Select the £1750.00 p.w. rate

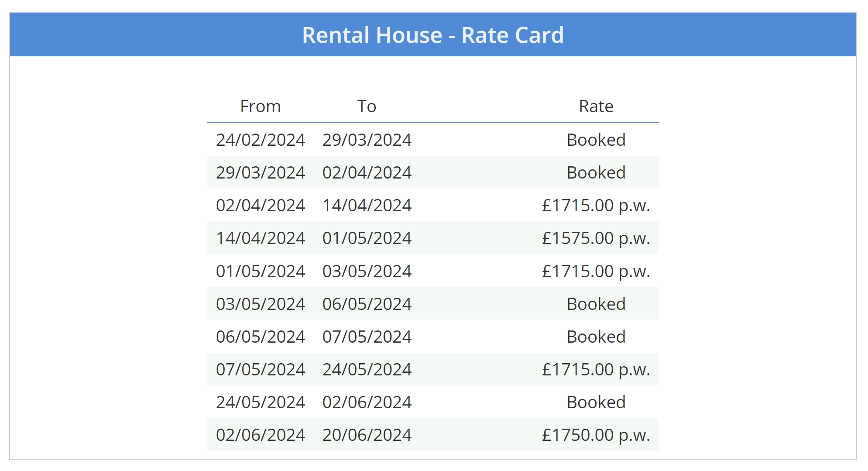point(596,435)
